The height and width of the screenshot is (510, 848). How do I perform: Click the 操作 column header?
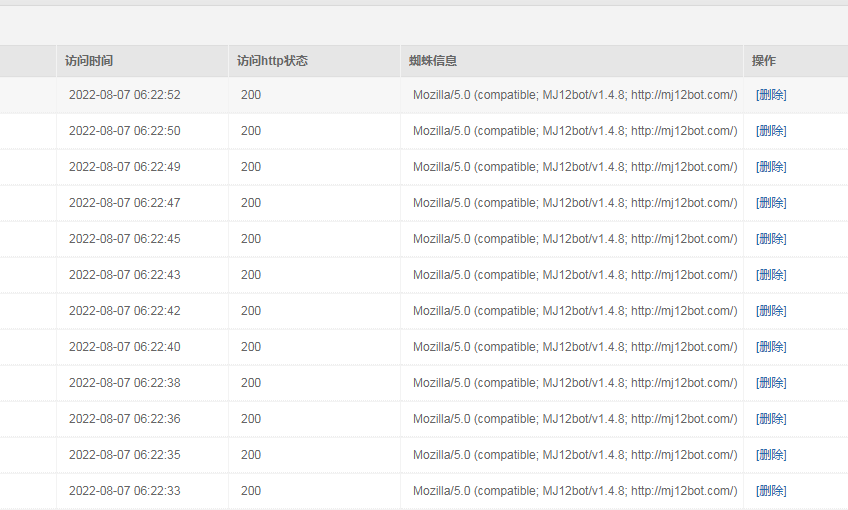point(764,61)
